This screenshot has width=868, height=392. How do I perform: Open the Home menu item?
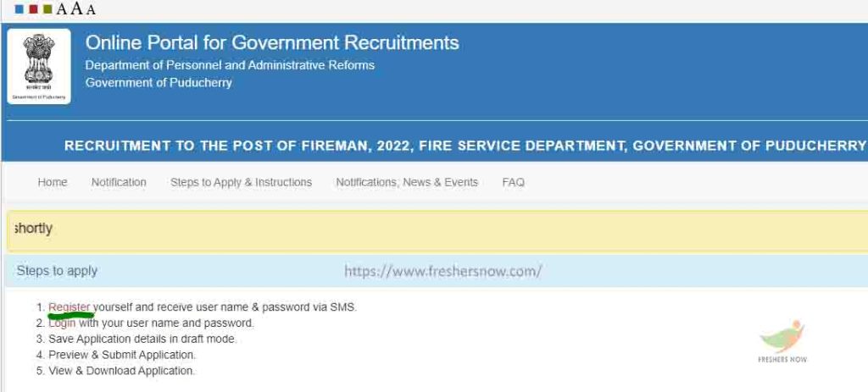click(x=53, y=182)
